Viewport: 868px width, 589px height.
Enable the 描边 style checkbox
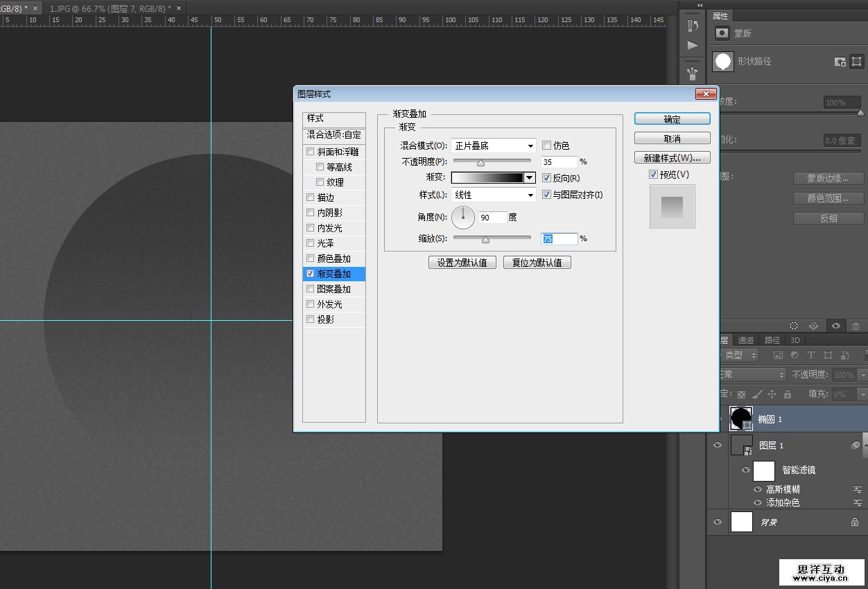pyautogui.click(x=310, y=197)
